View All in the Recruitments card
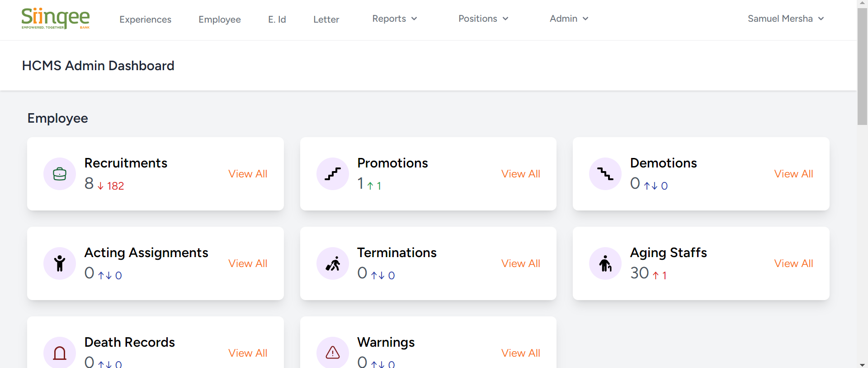868x368 pixels. 248,174
